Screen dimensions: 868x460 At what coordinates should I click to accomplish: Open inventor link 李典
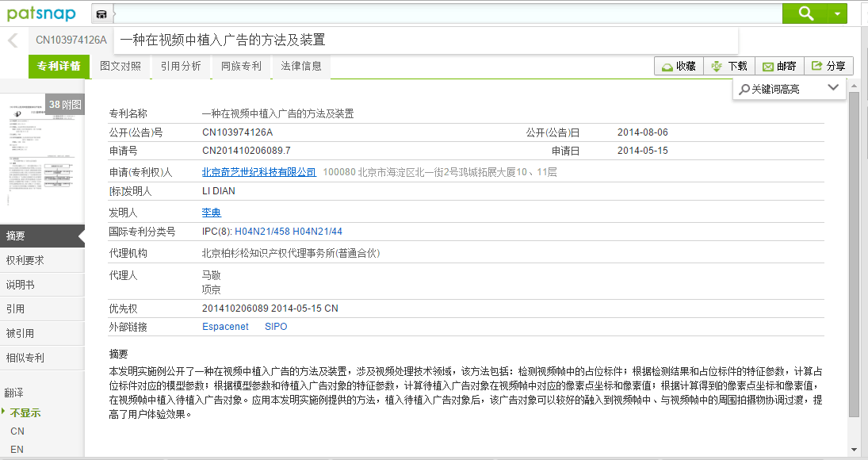212,213
